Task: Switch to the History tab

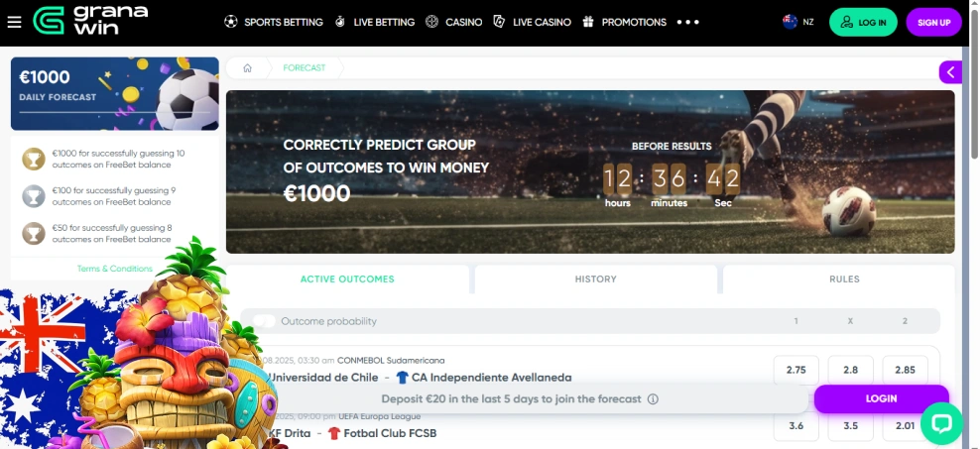Action: coord(595,280)
